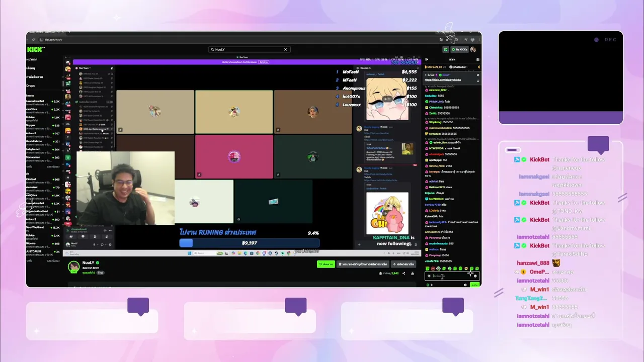Click the Discord message plus icon
The height and width of the screenshot is (362, 644).
click(x=359, y=244)
